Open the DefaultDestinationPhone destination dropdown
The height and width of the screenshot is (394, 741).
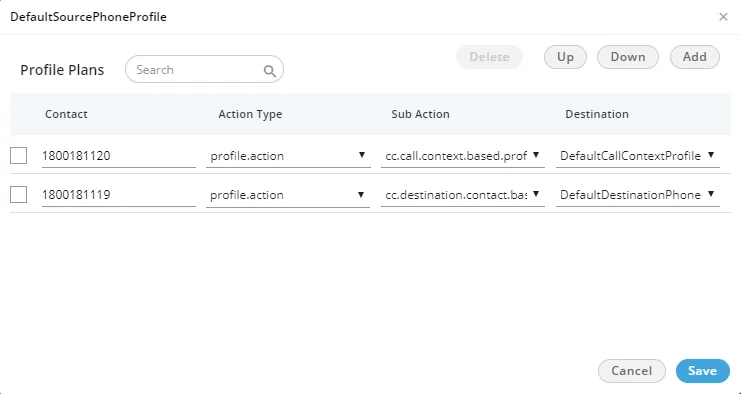tap(638, 195)
